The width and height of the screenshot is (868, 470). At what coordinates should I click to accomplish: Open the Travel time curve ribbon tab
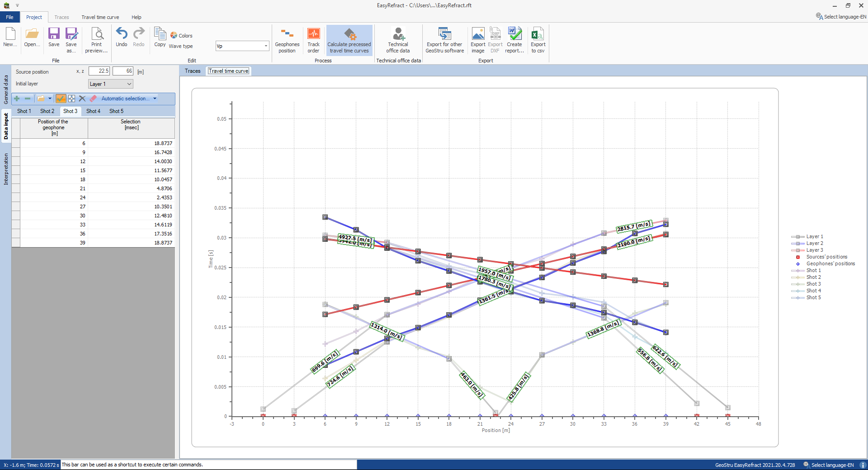pos(100,17)
